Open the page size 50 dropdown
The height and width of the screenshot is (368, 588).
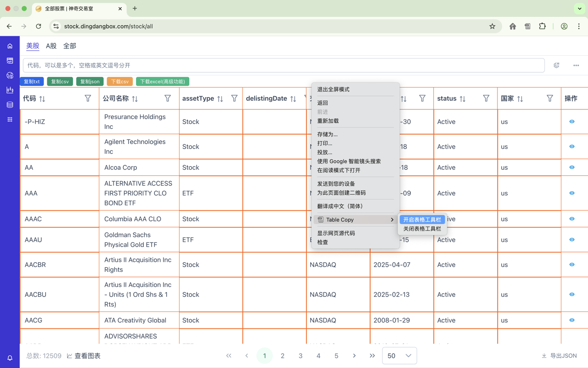(399, 356)
